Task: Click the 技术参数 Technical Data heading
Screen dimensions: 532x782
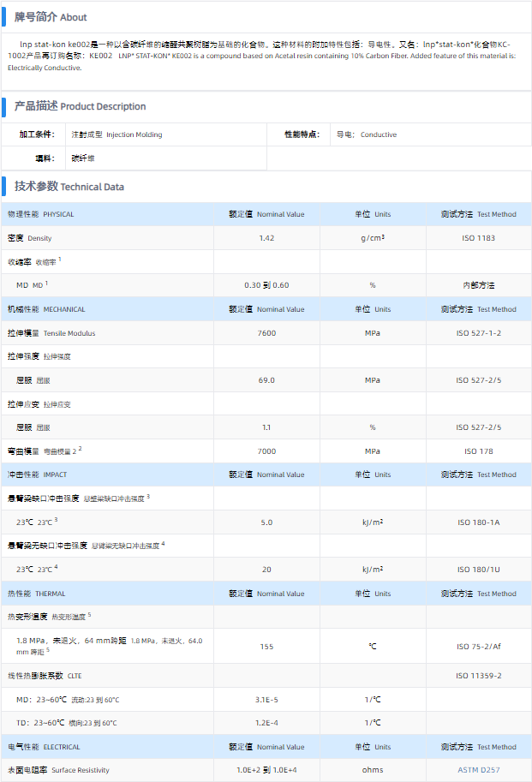Action: [x=69, y=187]
